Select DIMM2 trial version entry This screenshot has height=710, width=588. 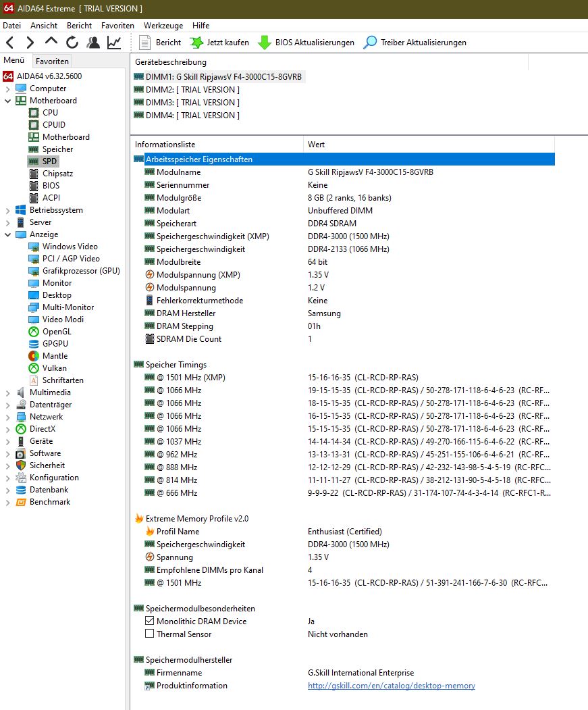[192, 90]
